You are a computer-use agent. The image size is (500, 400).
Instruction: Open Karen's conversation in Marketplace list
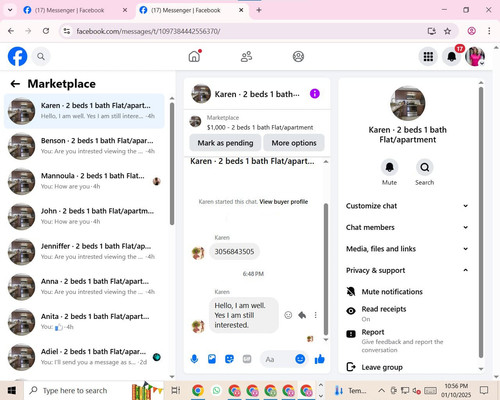point(84,111)
